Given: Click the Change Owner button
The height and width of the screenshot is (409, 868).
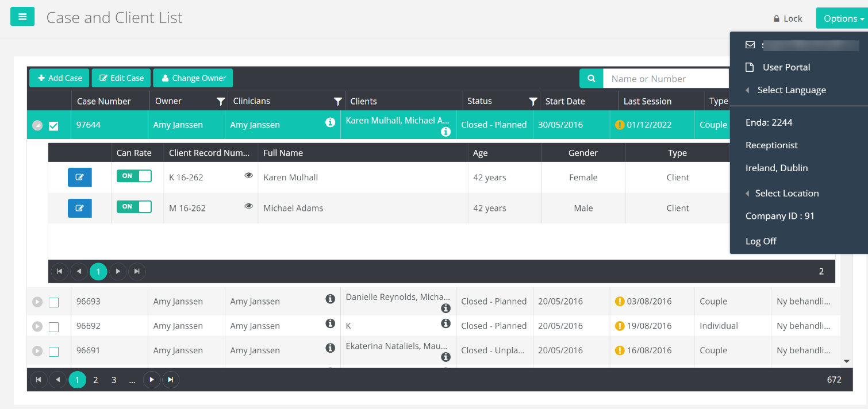Looking at the screenshot, I should pyautogui.click(x=193, y=78).
